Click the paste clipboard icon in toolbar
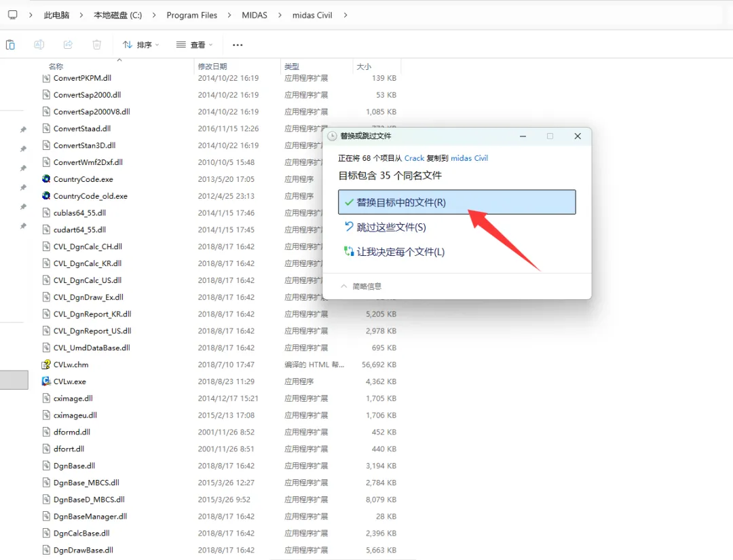733x560 pixels. pos(10,45)
